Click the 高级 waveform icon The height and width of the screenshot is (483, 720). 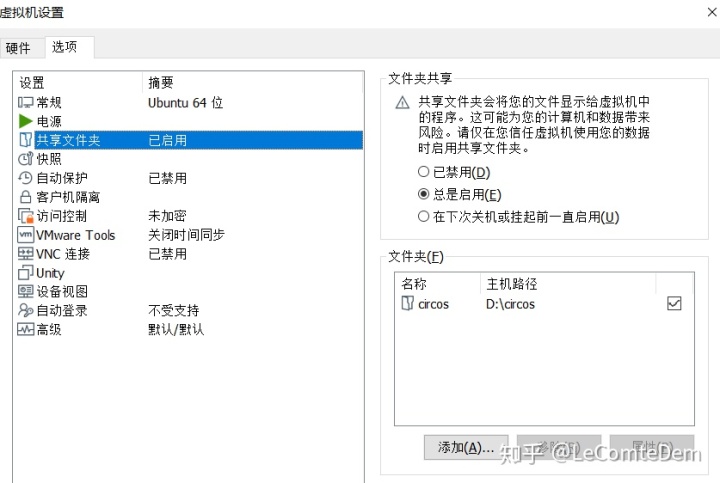(25, 329)
